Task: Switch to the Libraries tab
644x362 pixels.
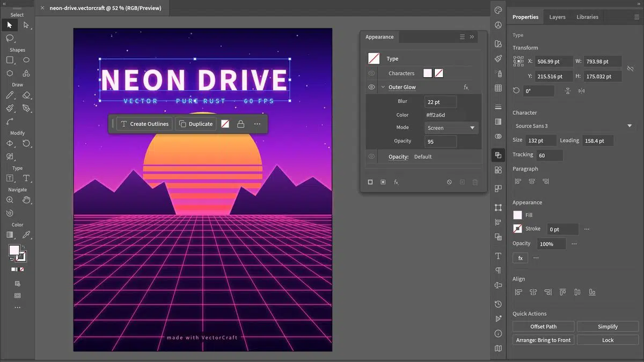Action: 587,17
